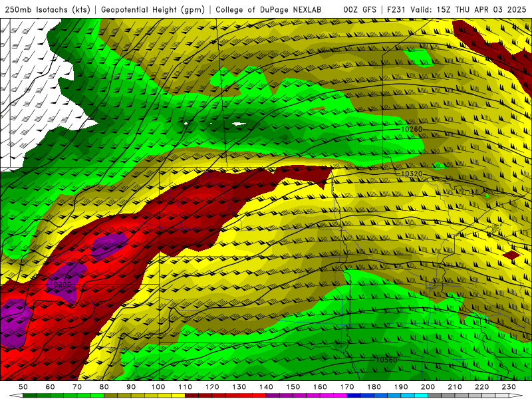
Task: Click the colorbar left end arrow
Action: tap(16, 396)
